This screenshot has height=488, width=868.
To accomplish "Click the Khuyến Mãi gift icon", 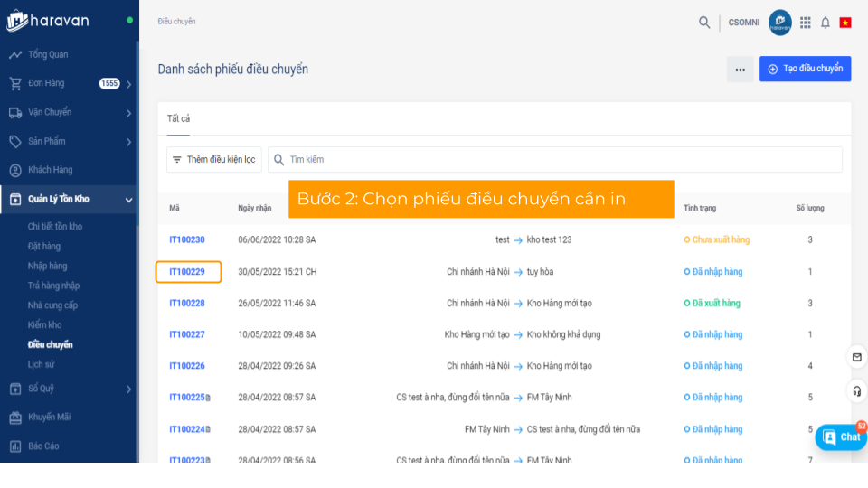I will (x=15, y=418).
